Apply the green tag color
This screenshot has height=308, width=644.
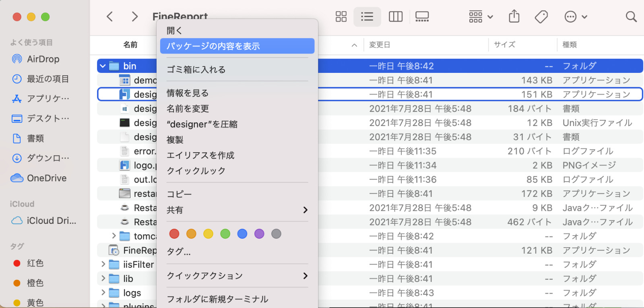[225, 234]
